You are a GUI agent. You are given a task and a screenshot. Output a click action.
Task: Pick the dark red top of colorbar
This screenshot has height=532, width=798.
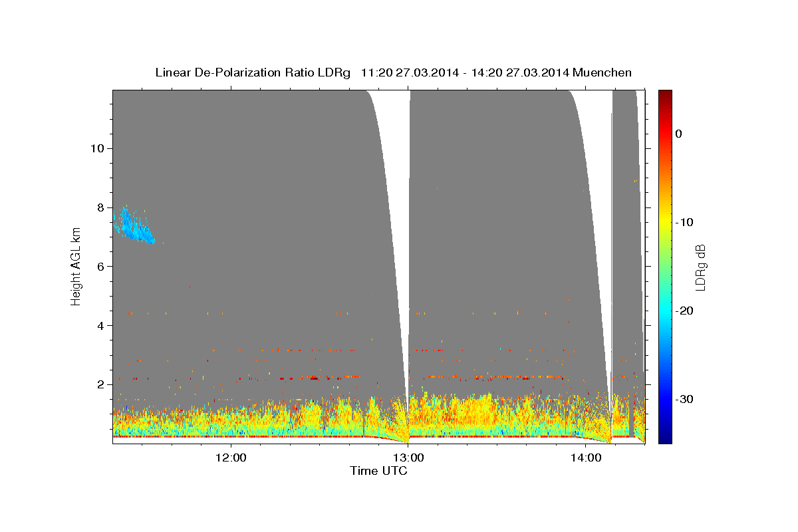[x=665, y=94]
